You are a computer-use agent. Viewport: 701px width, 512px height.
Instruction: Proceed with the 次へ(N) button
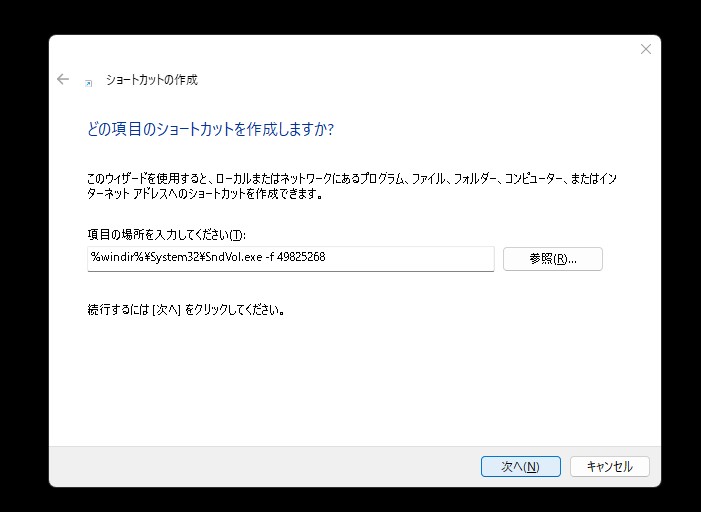point(520,466)
